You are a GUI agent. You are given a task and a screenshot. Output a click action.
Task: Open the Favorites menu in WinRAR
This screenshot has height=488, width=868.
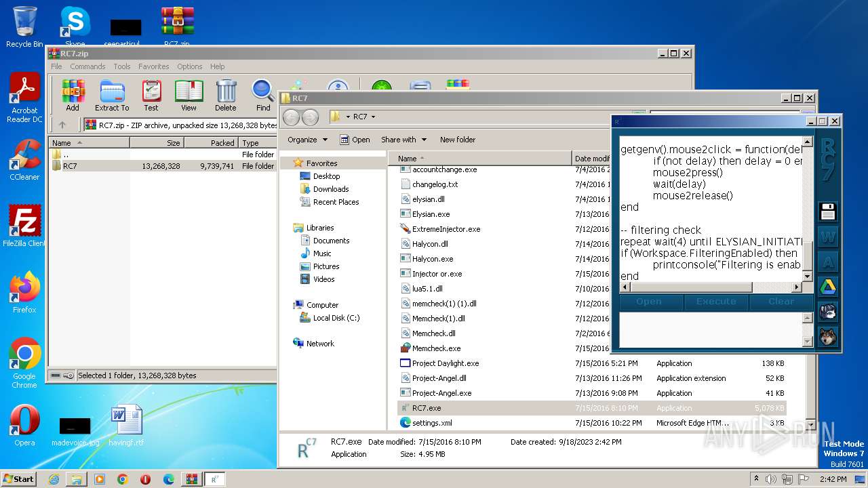(154, 66)
